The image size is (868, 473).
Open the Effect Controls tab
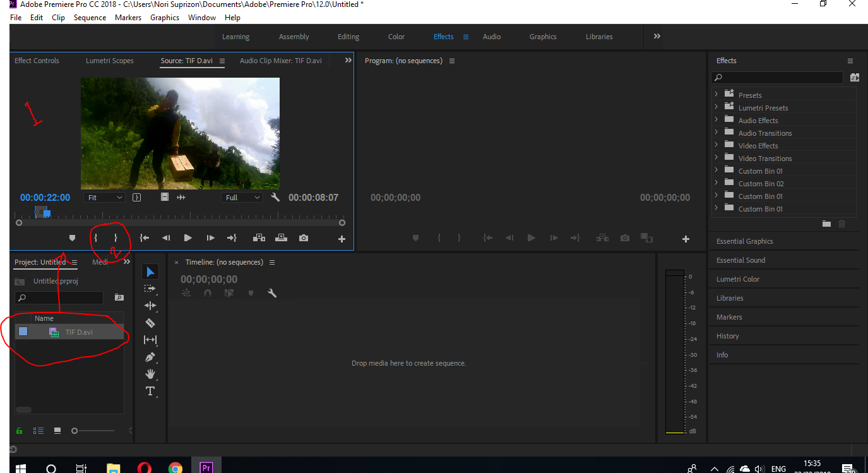point(37,61)
